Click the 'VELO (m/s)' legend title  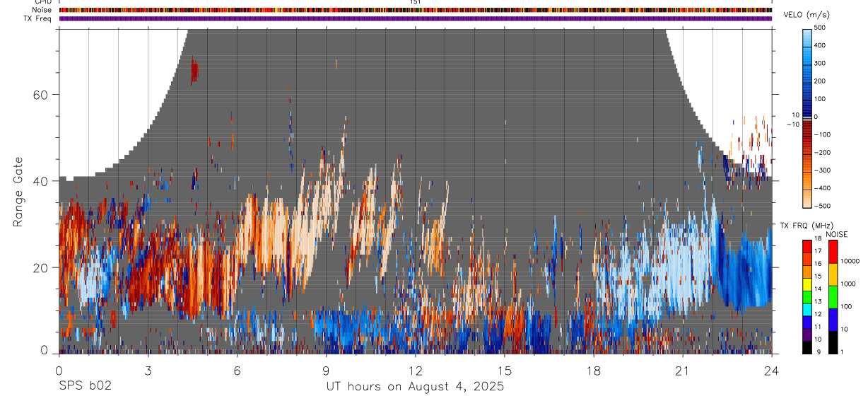point(807,15)
